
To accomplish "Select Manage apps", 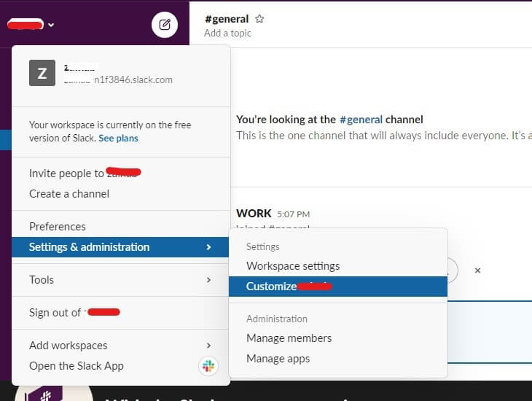I will (x=278, y=359).
